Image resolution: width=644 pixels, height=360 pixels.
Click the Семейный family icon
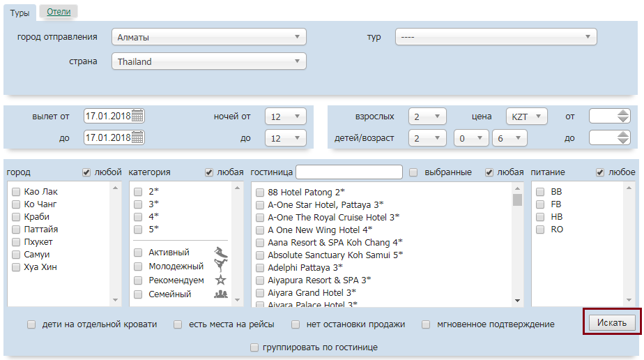(221, 294)
